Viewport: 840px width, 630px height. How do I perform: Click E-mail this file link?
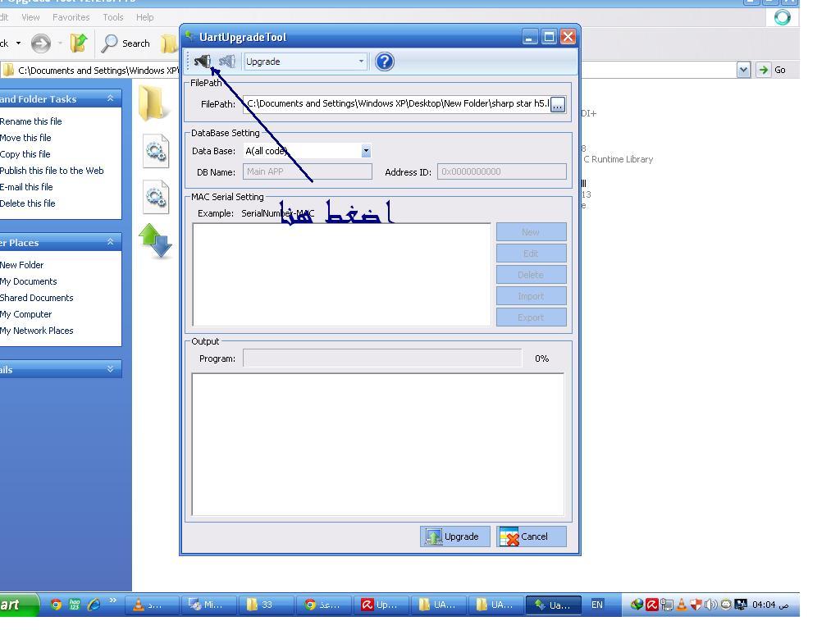tap(26, 187)
